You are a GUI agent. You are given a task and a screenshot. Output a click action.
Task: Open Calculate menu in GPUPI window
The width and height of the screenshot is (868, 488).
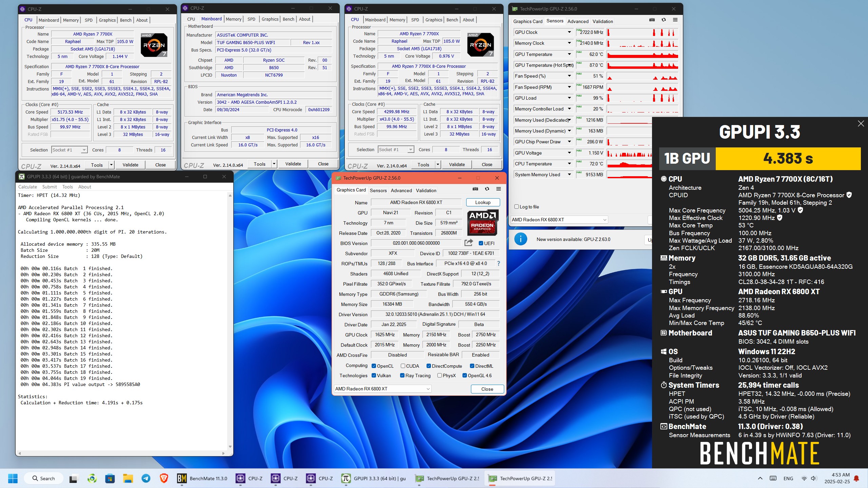click(27, 187)
